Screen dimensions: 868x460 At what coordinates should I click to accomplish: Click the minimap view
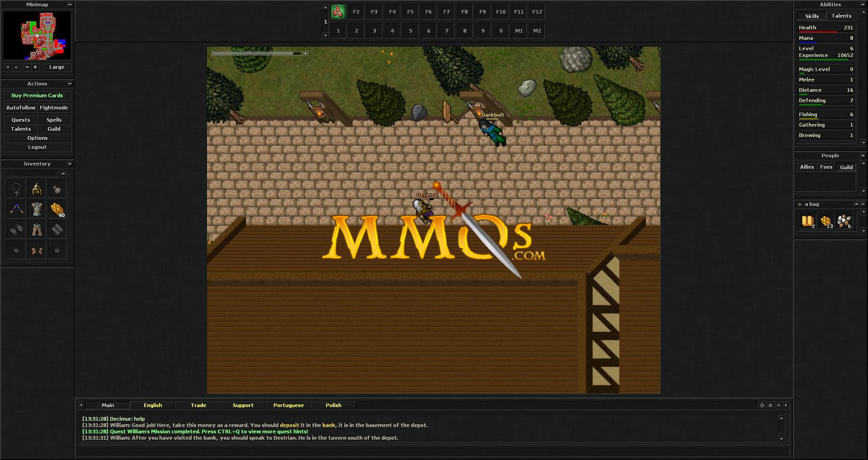coord(37,35)
